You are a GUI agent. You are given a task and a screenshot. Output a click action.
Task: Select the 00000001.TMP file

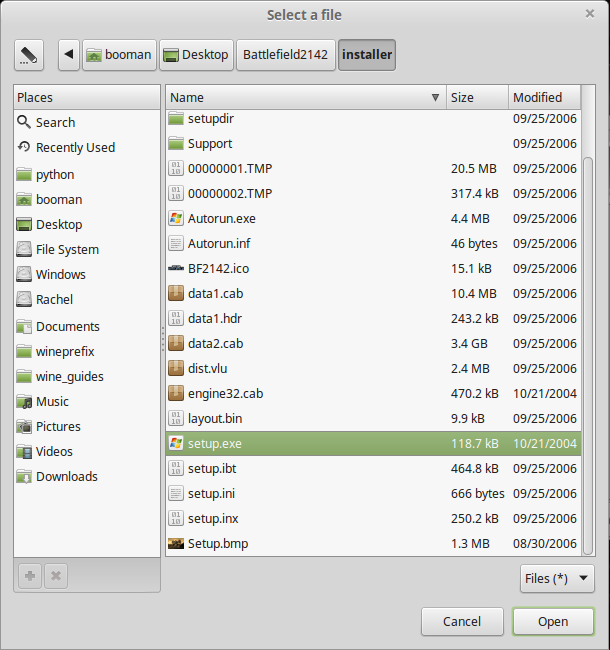[373, 169]
